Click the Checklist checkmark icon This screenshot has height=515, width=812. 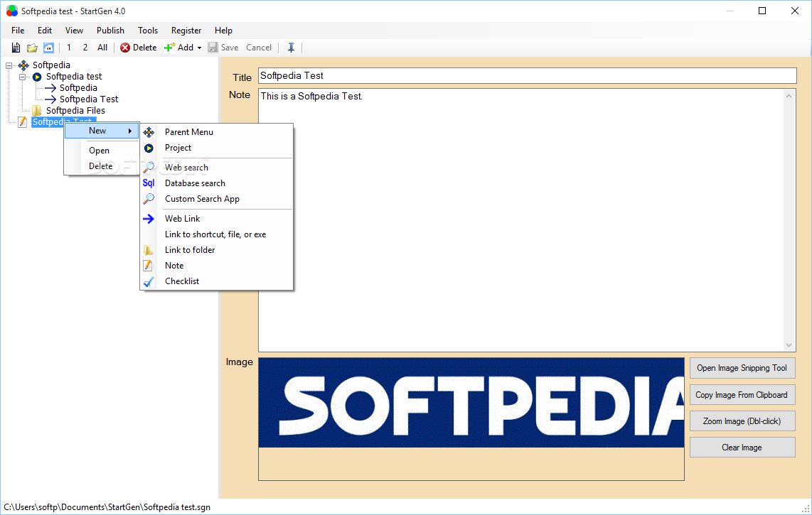pos(149,281)
